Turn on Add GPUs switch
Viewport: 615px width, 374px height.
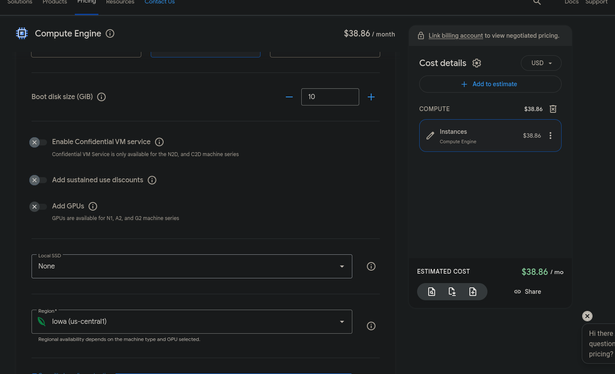click(38, 207)
